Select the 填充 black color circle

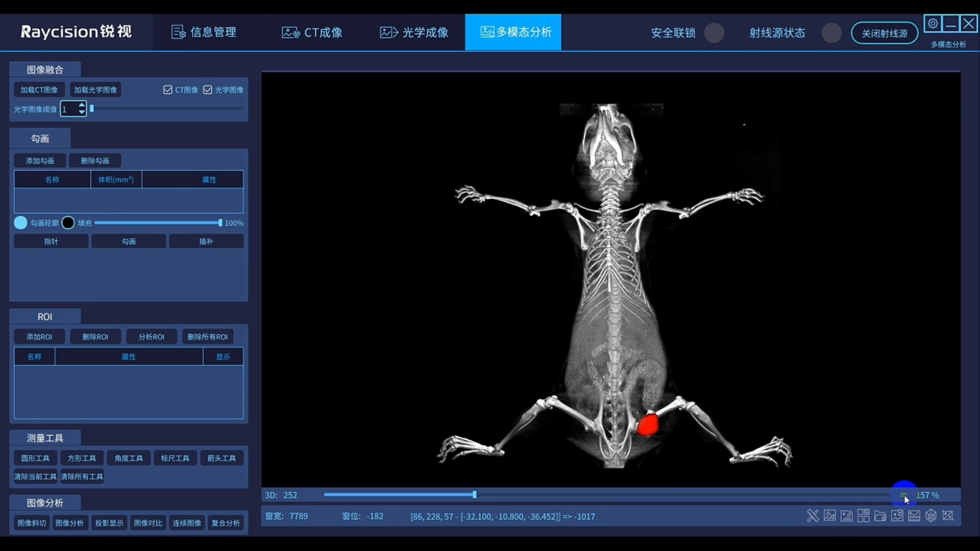tap(68, 223)
